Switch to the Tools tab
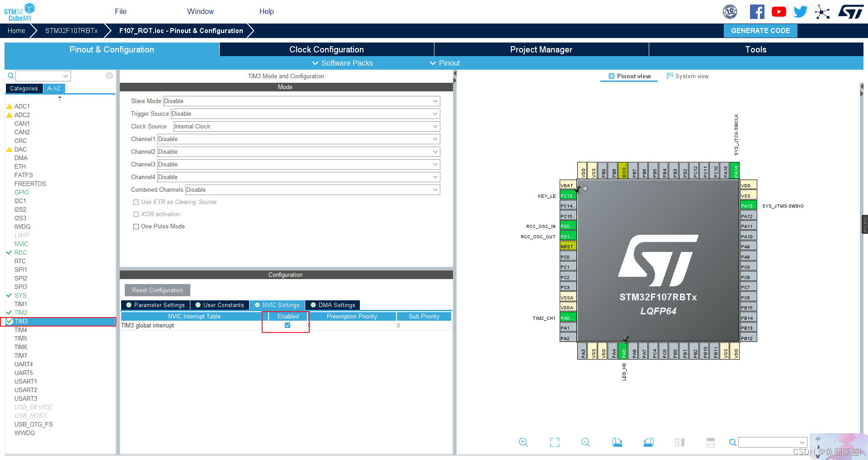This screenshot has height=460, width=868. pyautogui.click(x=756, y=49)
